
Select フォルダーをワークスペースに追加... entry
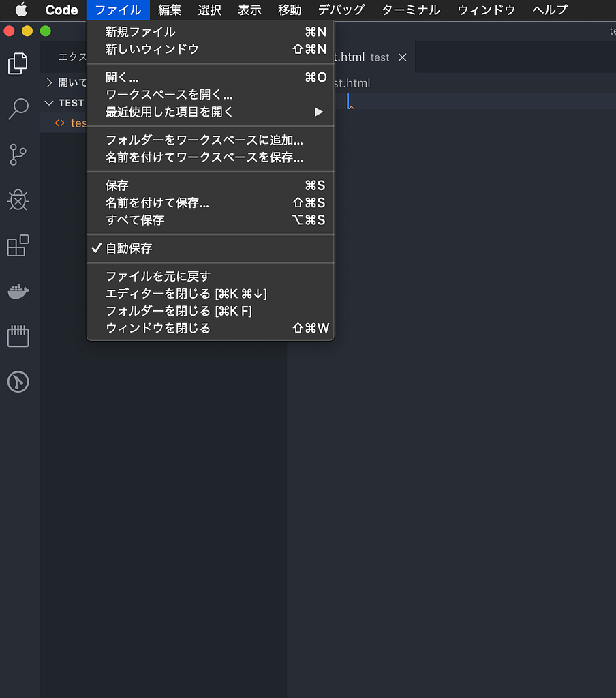pyautogui.click(x=210, y=140)
